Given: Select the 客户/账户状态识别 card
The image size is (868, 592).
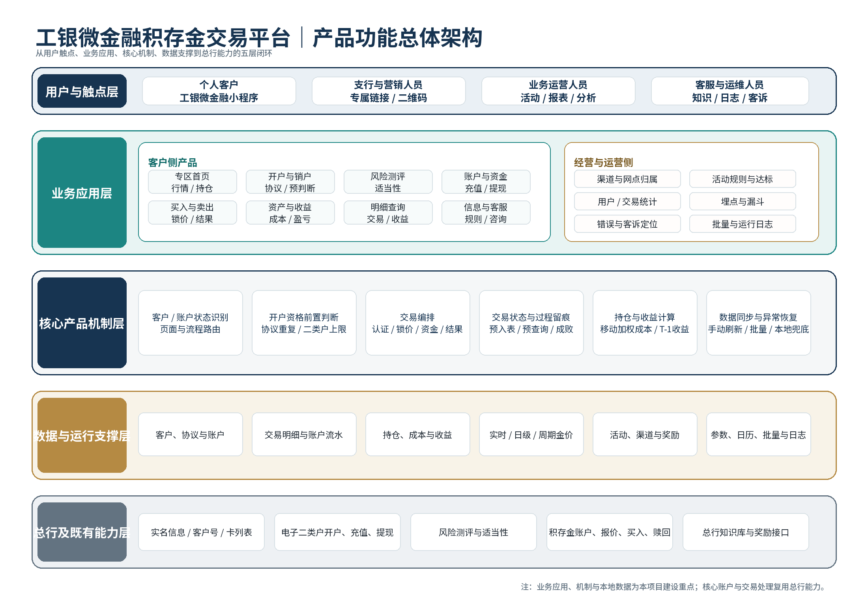Looking at the screenshot, I should (191, 323).
